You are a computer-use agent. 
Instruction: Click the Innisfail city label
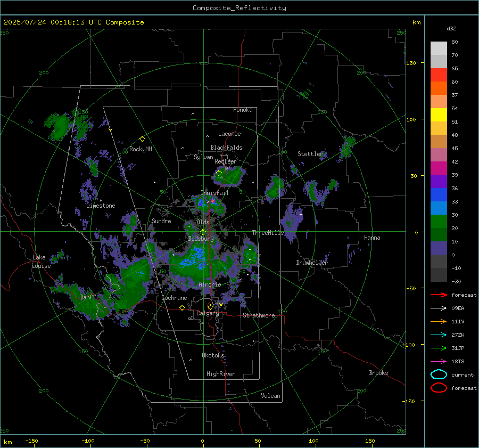coord(214,193)
